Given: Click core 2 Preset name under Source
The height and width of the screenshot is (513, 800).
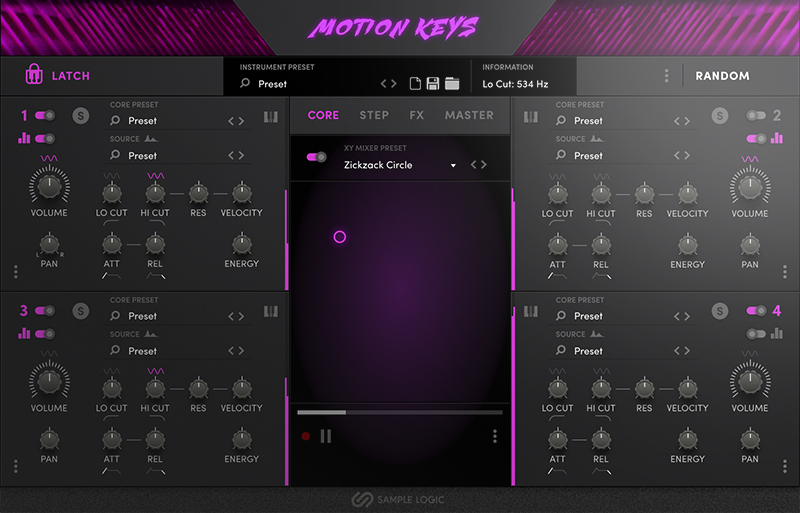Looking at the screenshot, I should click(588, 155).
